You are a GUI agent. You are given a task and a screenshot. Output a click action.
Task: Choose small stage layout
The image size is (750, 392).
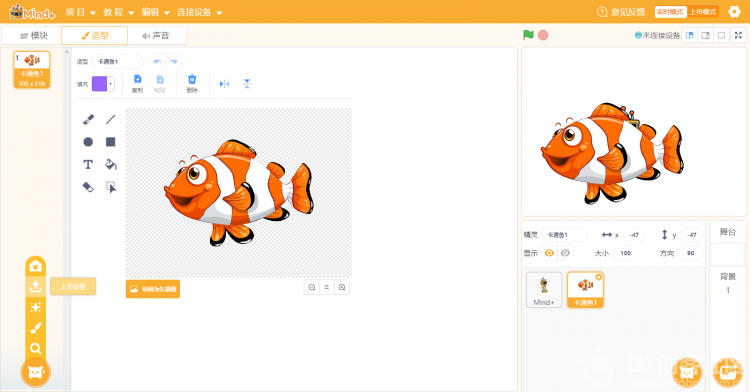(x=689, y=35)
